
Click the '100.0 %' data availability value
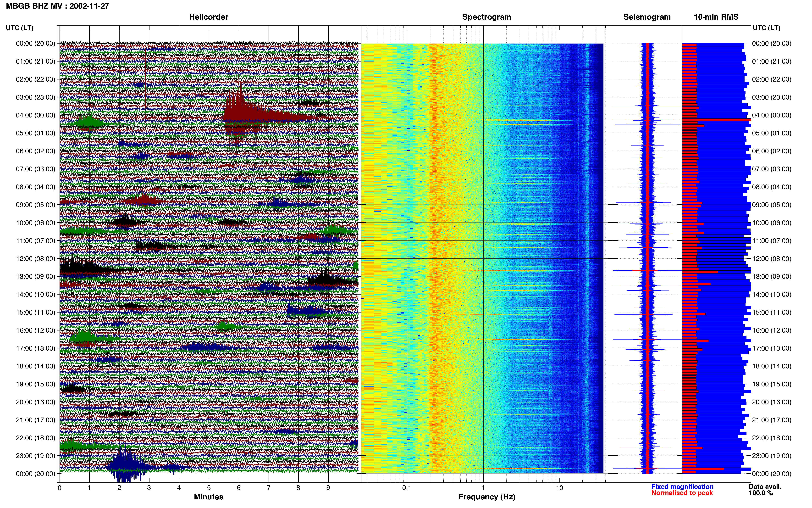(761, 493)
